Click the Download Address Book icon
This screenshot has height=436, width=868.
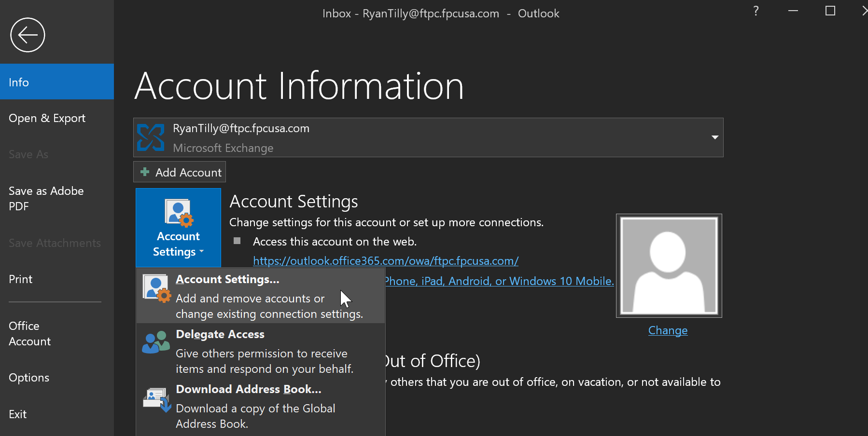pos(157,399)
